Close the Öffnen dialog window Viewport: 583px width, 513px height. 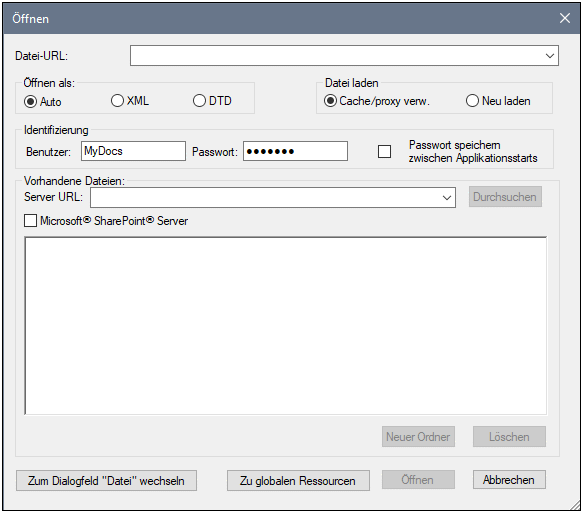pos(565,18)
